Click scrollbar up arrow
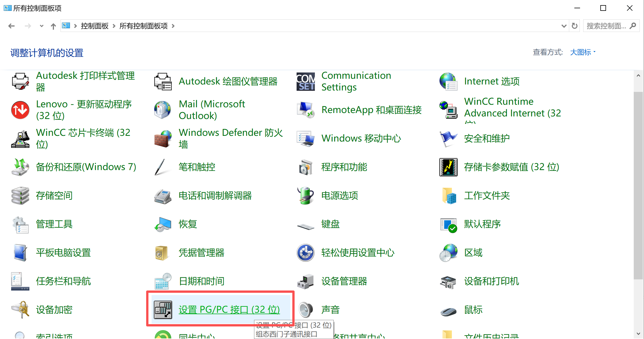The width and height of the screenshot is (644, 339). [639, 76]
